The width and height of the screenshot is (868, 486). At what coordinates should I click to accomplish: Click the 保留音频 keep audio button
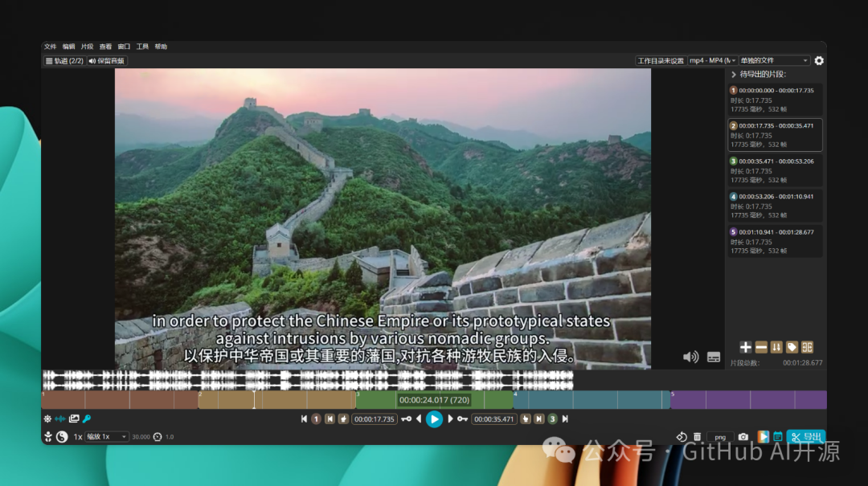point(106,61)
